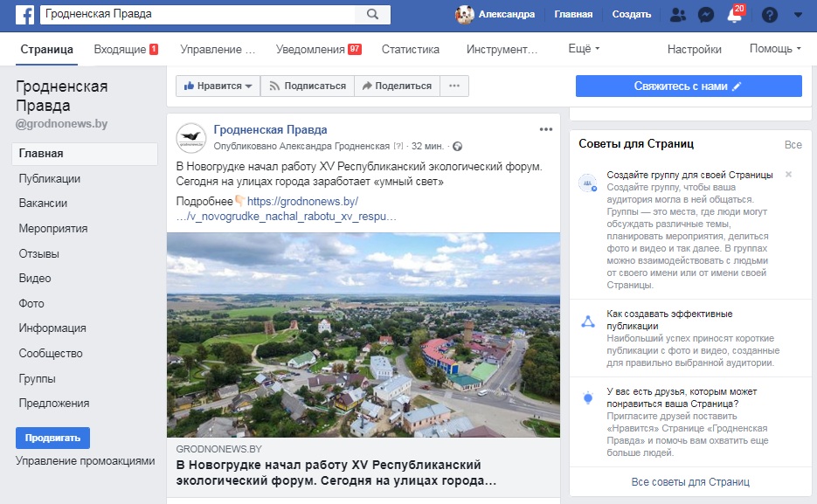This screenshot has height=504, width=817.
Task: Click Создать in top bar
Action: point(632,14)
